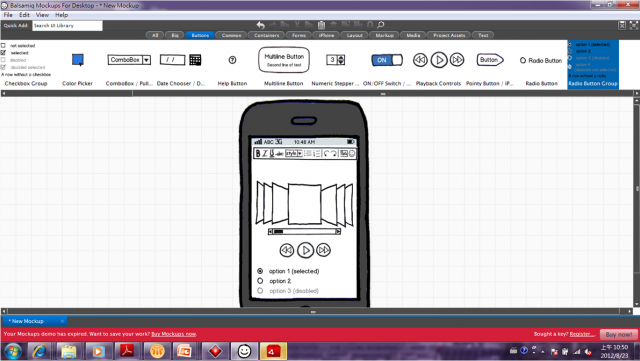Click the Bold B in the mockup toolbar

point(258,154)
